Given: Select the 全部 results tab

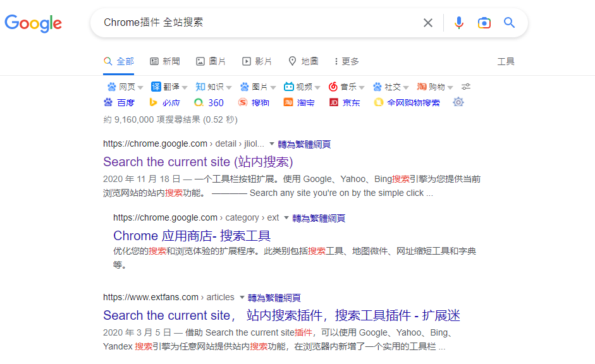Looking at the screenshot, I should [x=119, y=61].
